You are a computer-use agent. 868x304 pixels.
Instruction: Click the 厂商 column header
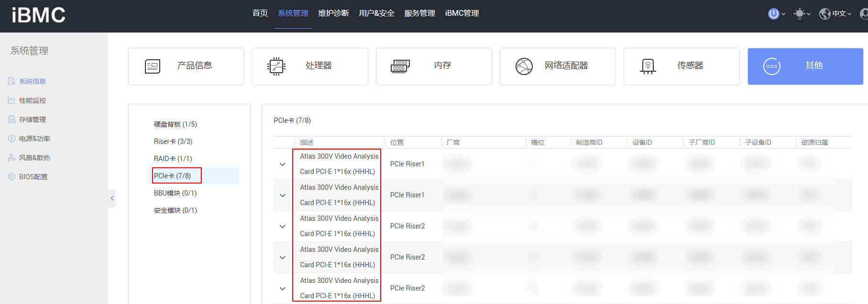453,142
